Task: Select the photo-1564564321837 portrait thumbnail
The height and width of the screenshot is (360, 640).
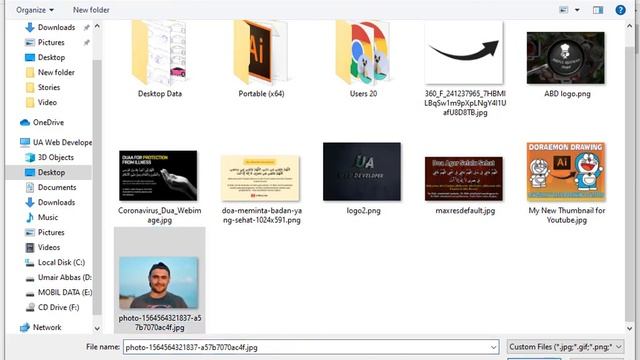Action: click(x=160, y=282)
